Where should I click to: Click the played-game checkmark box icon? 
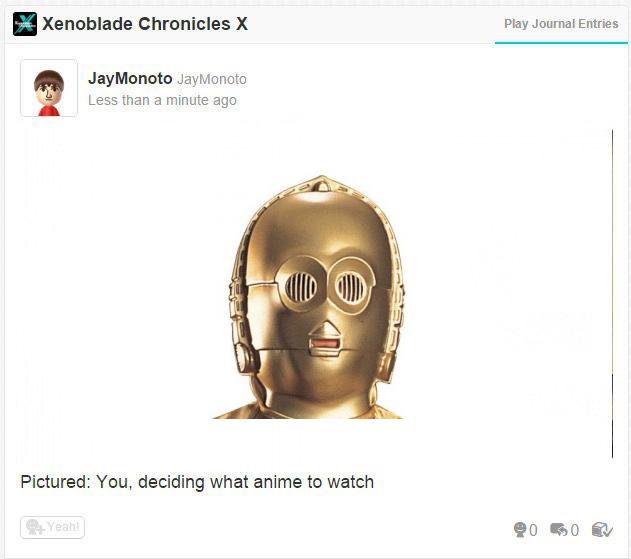[x=602, y=529]
